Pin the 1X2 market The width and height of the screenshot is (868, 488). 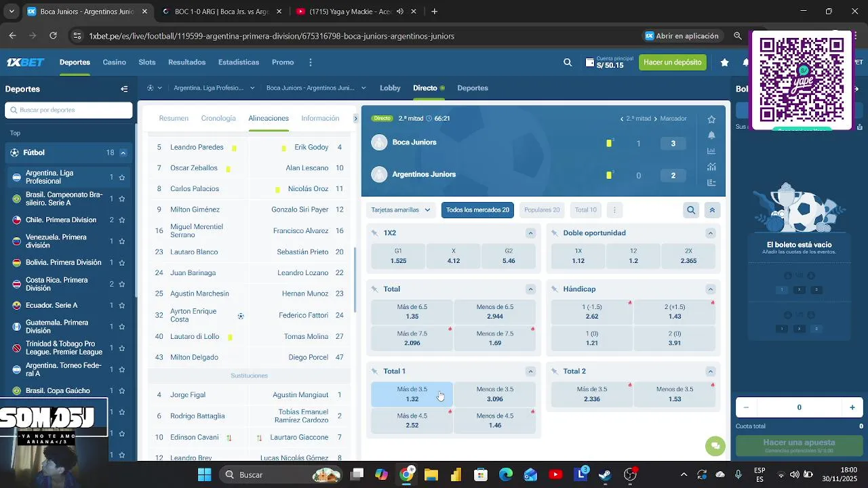click(x=375, y=233)
